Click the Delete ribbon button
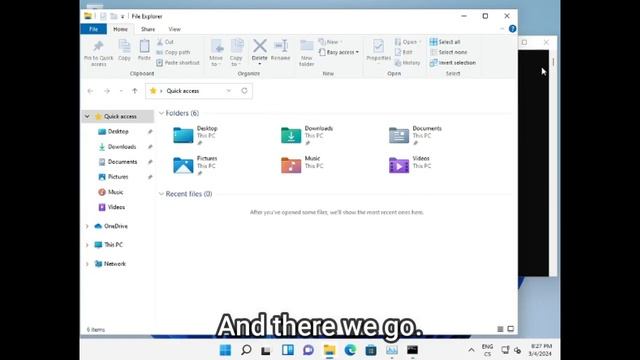The width and height of the screenshot is (640, 360). tap(260, 52)
